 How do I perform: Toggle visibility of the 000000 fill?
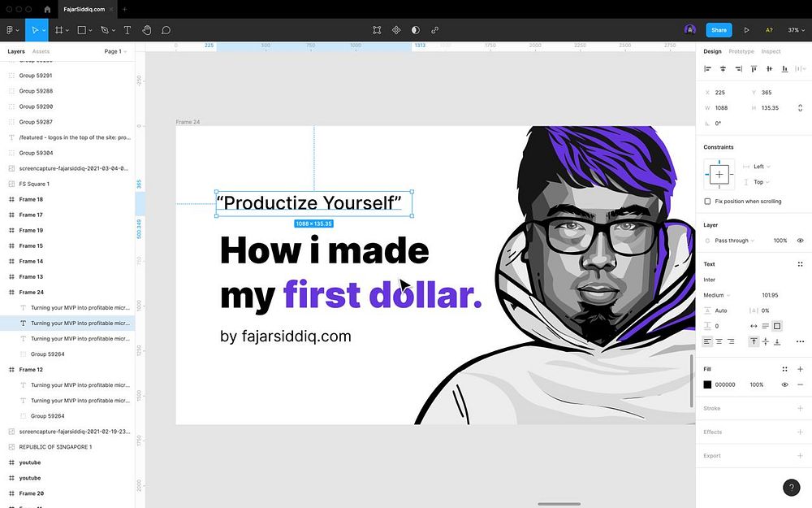coord(784,384)
